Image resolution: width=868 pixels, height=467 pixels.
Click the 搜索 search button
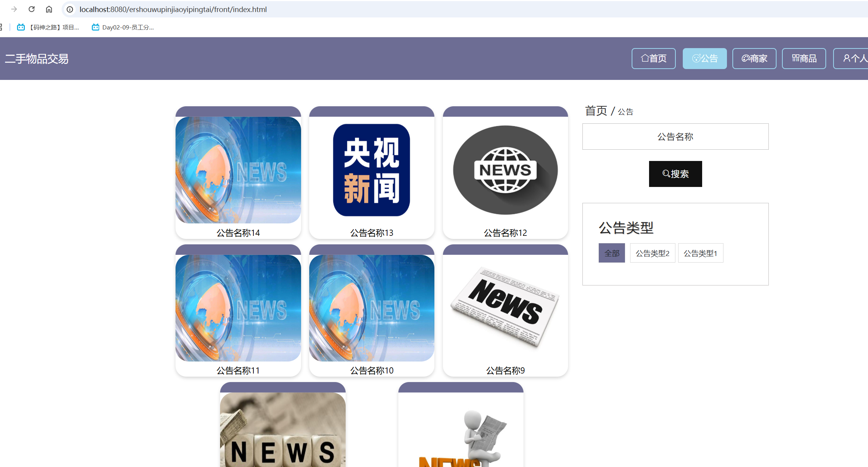pos(675,174)
